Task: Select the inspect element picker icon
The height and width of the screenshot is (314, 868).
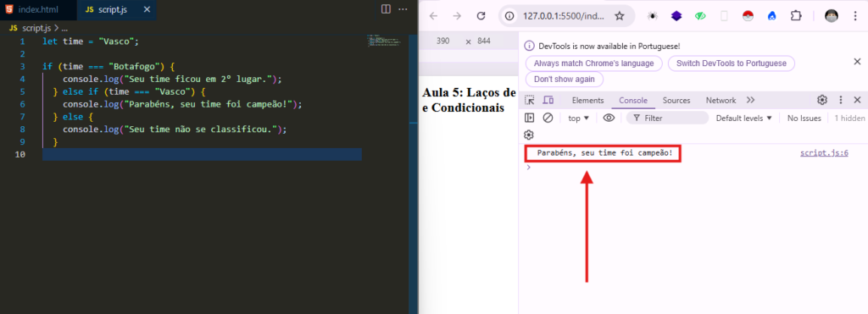Action: [529, 100]
